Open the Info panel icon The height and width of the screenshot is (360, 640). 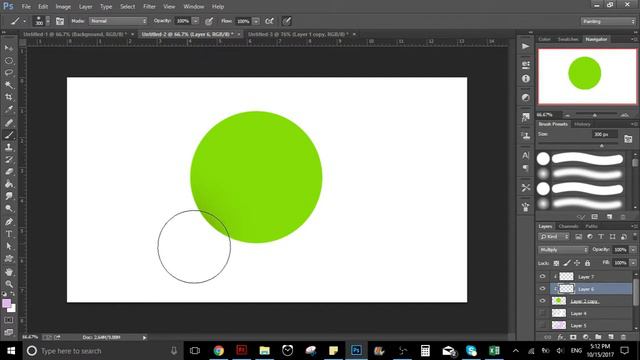(x=525, y=78)
